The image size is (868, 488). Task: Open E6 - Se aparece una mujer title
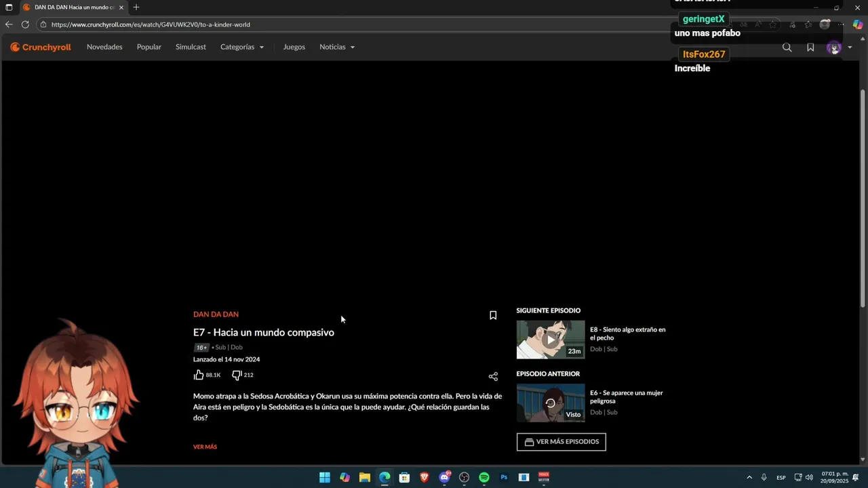[x=626, y=396]
